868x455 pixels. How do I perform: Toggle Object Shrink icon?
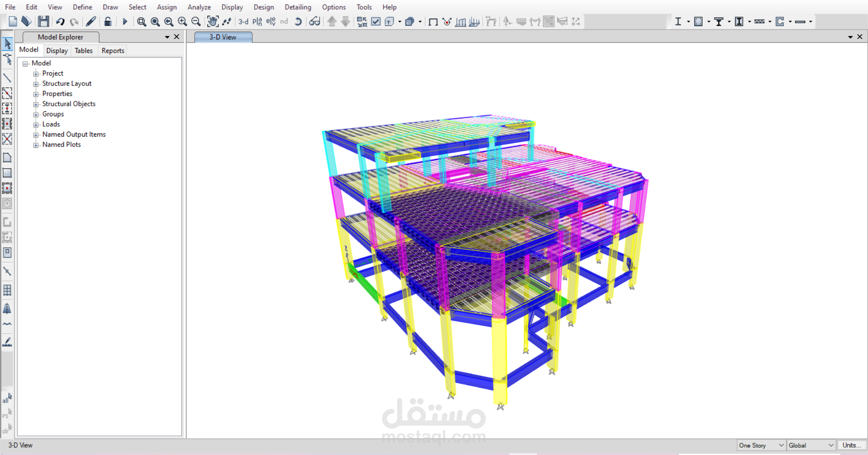[x=362, y=21]
